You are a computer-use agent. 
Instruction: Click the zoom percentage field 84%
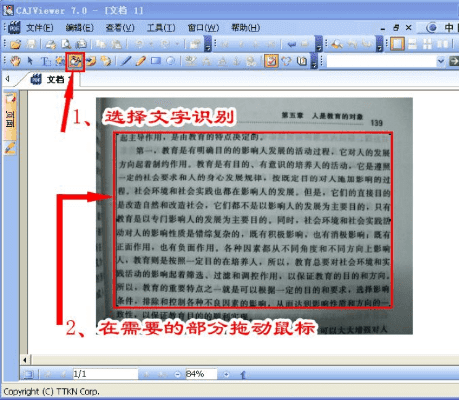click(201, 374)
